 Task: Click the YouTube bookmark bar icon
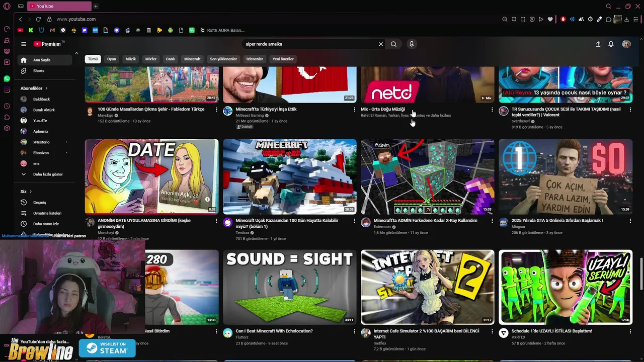point(20,30)
